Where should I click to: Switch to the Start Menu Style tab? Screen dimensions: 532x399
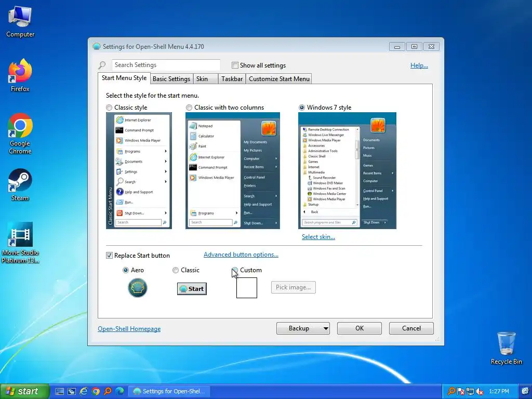click(124, 78)
